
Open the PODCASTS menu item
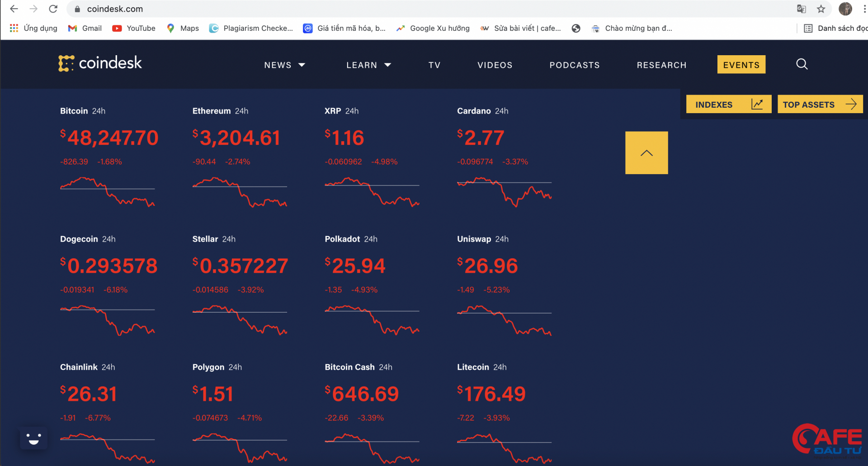(575, 65)
